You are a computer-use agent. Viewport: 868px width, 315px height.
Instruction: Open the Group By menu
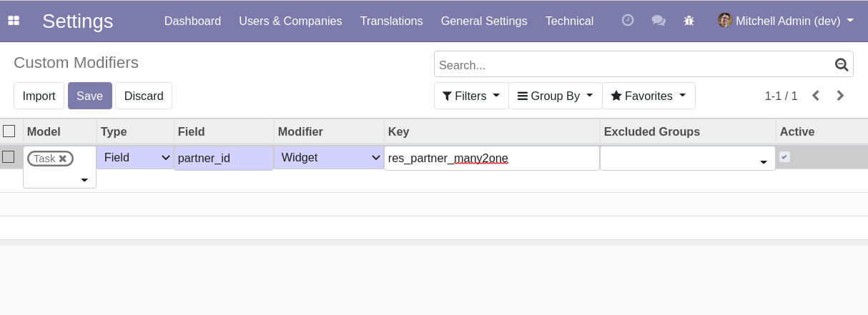(555, 96)
